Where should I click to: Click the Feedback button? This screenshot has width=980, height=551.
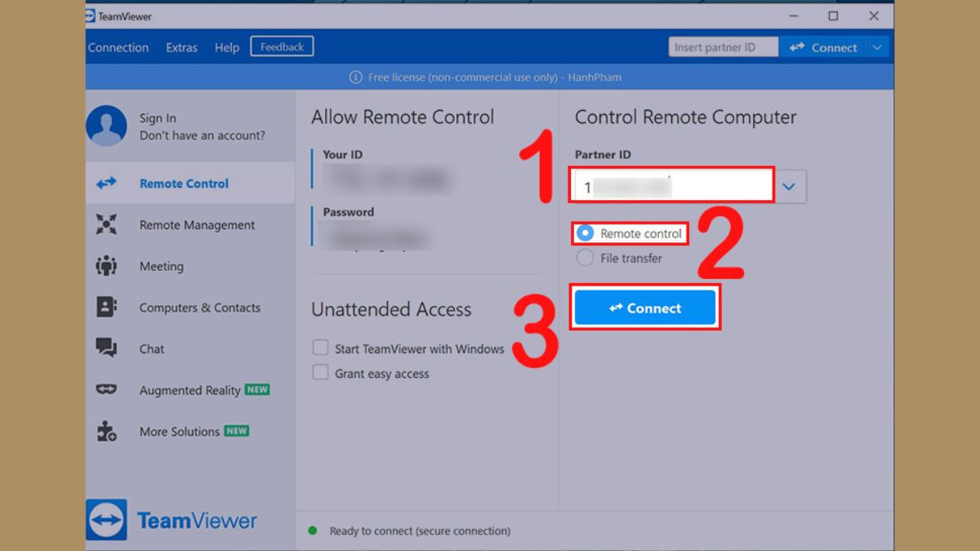pos(282,47)
